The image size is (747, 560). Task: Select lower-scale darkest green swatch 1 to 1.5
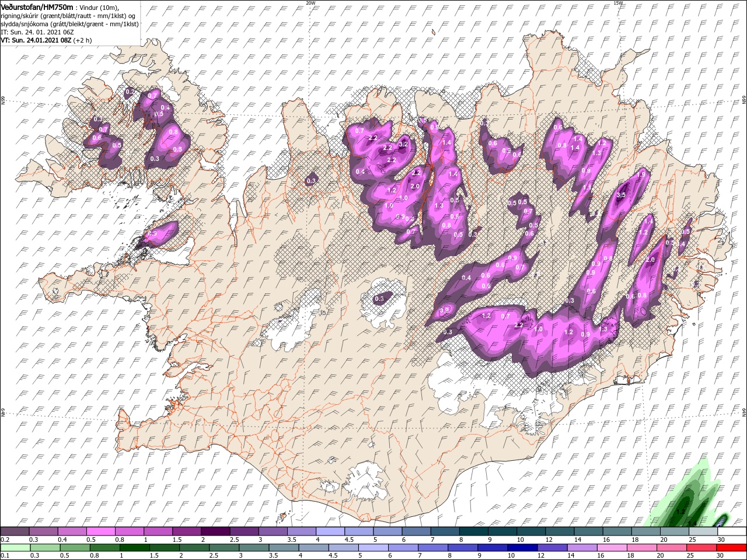click(135, 548)
